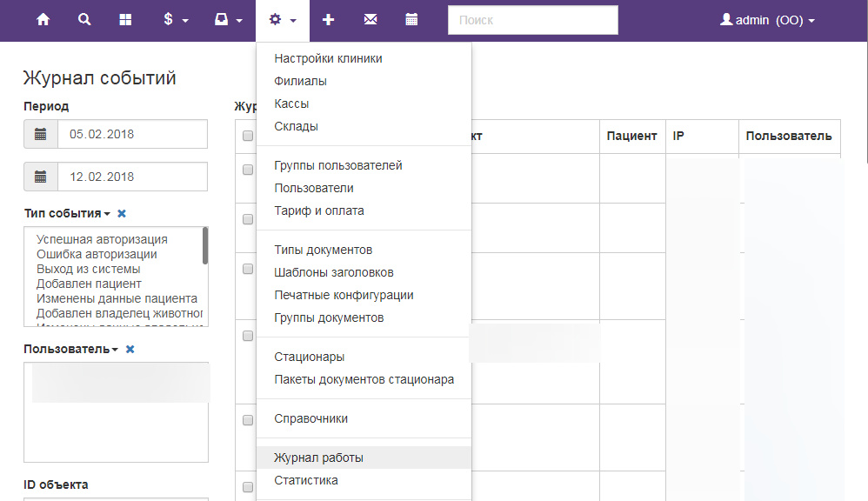Open Типы документов menu item
The image size is (868, 501).
(364, 250)
